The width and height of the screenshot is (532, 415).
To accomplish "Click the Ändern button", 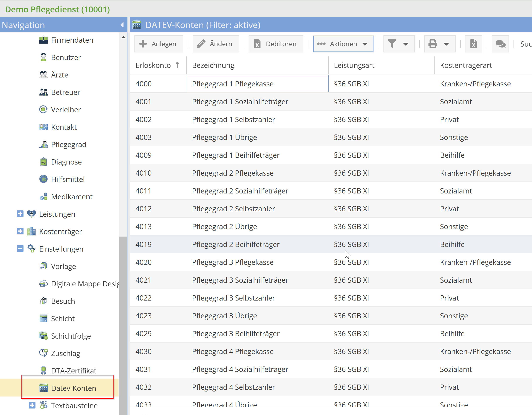I will point(216,44).
